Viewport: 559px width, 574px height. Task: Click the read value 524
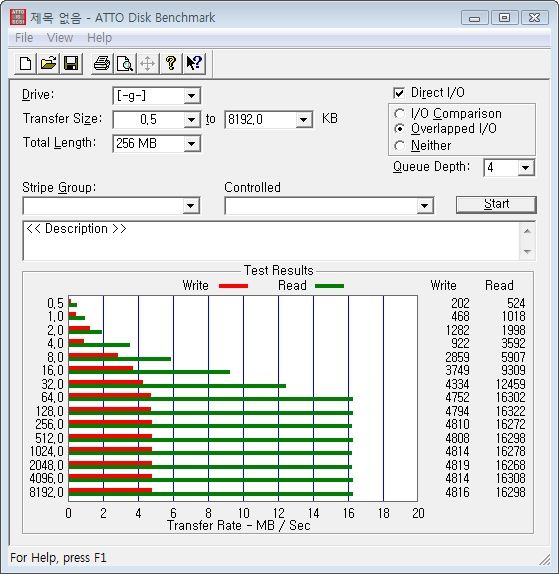coord(516,303)
